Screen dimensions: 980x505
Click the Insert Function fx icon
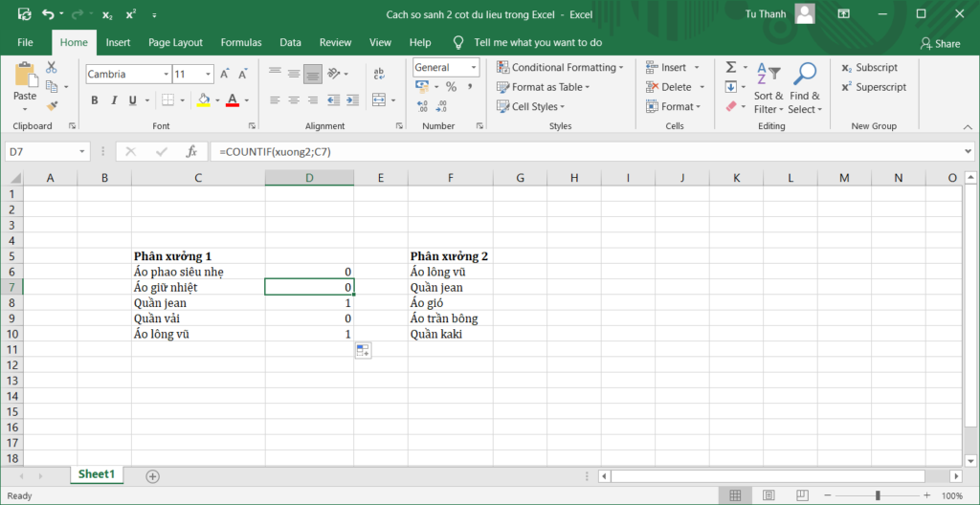(x=191, y=151)
